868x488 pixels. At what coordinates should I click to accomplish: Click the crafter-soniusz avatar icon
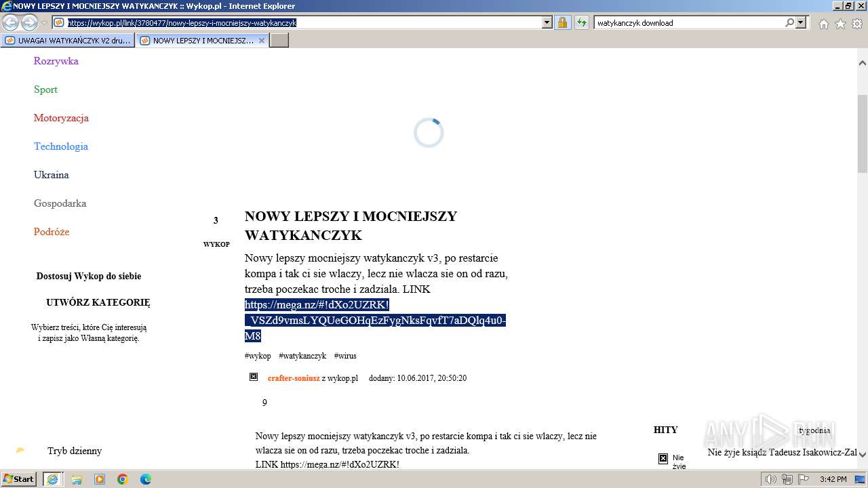pos(254,377)
